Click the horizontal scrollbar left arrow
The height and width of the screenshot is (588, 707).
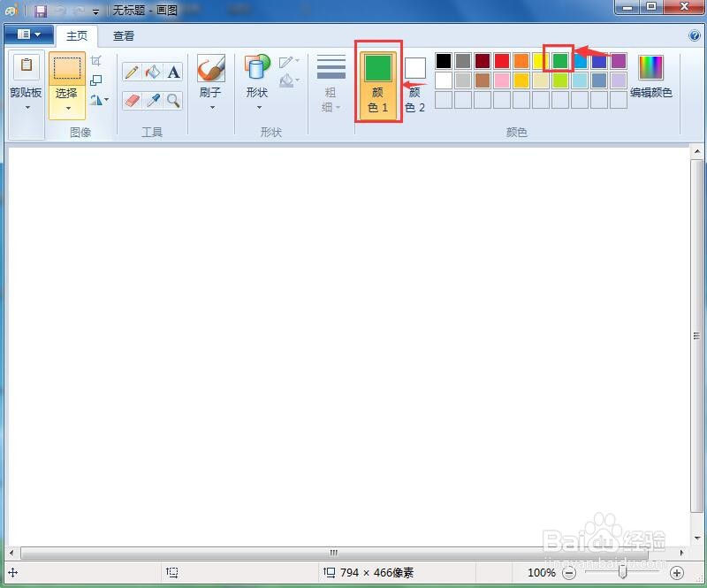click(x=11, y=553)
